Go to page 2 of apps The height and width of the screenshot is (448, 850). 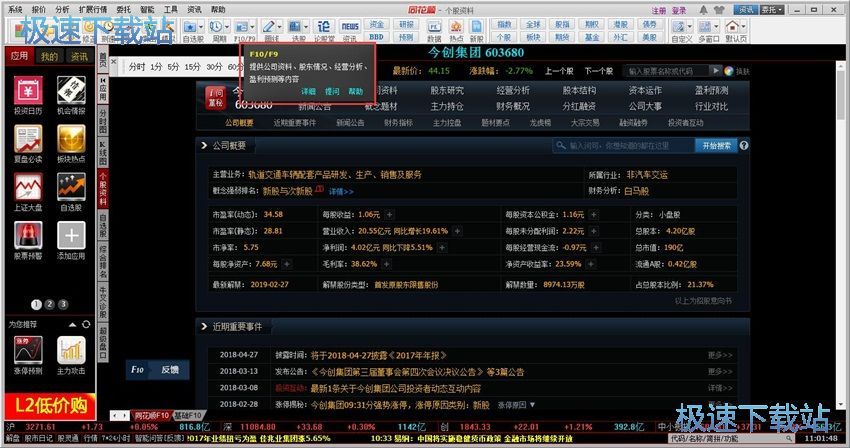coord(49,304)
